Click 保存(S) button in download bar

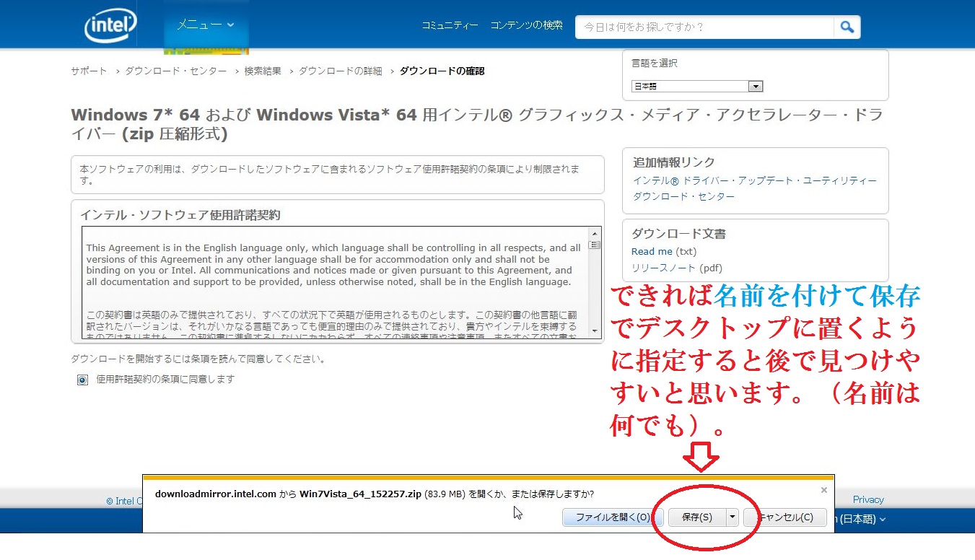(x=697, y=517)
